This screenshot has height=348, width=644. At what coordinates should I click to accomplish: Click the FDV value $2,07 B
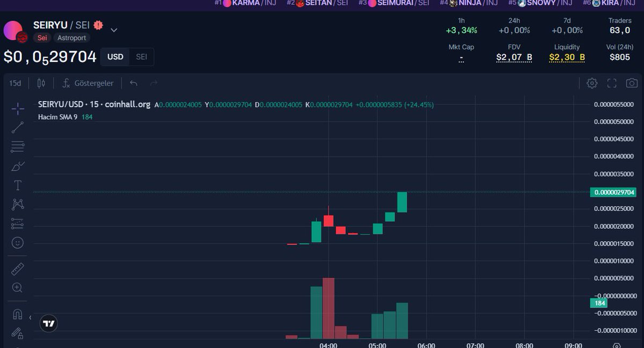pos(514,57)
